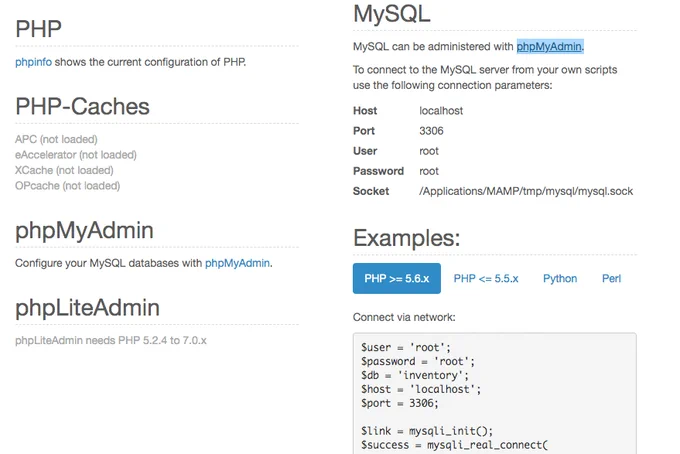680x454 pixels.
Task: Click the XCache (not loaded) entry
Action: 64,170
